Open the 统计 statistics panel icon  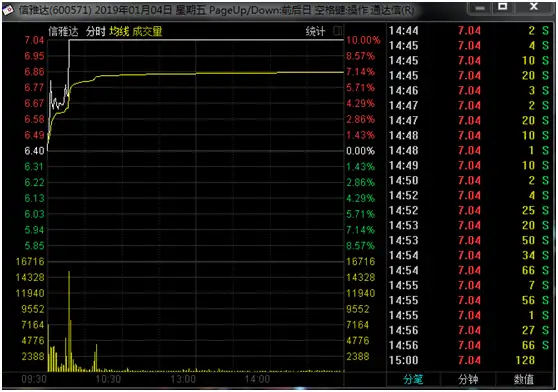pos(337,31)
